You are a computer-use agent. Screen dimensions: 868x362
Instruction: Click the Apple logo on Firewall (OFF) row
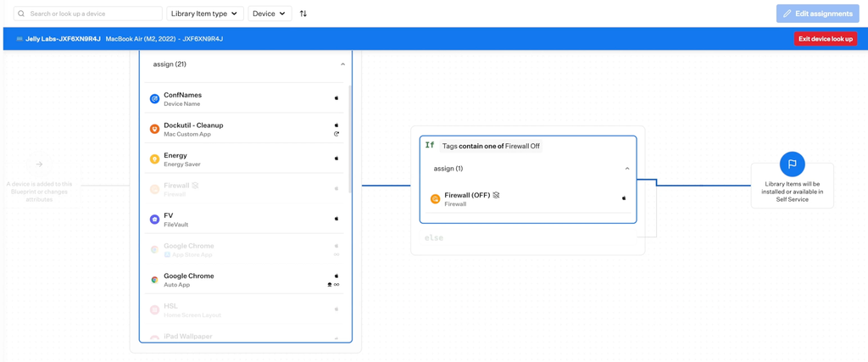pyautogui.click(x=624, y=198)
